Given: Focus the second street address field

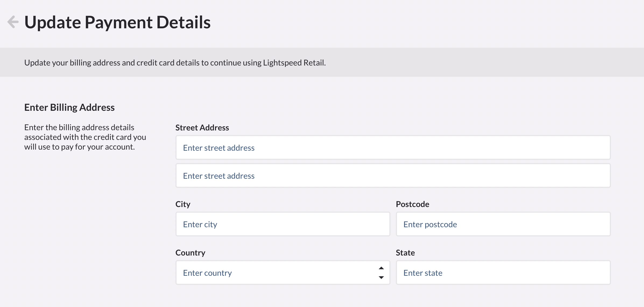Looking at the screenshot, I should 393,175.
